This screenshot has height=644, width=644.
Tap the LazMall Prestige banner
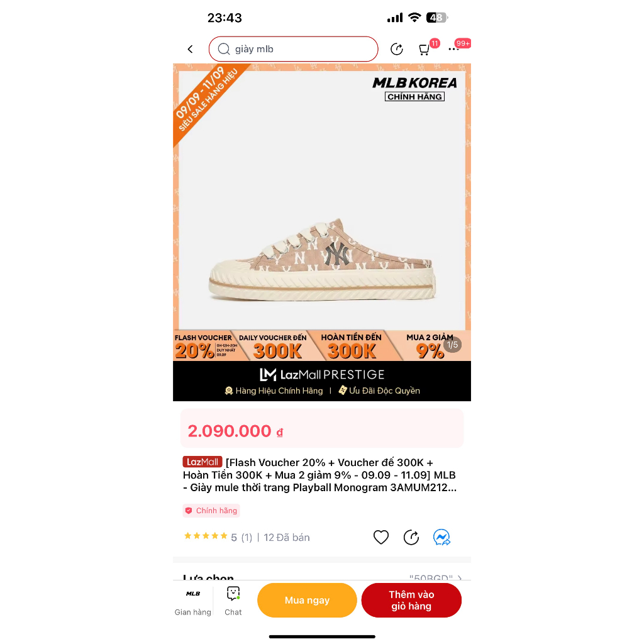coord(322,381)
